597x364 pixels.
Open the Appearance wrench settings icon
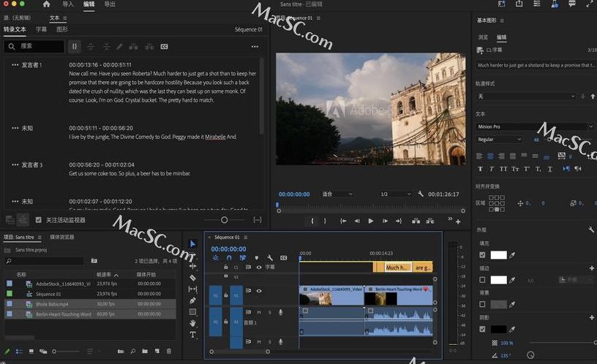tap(591, 230)
